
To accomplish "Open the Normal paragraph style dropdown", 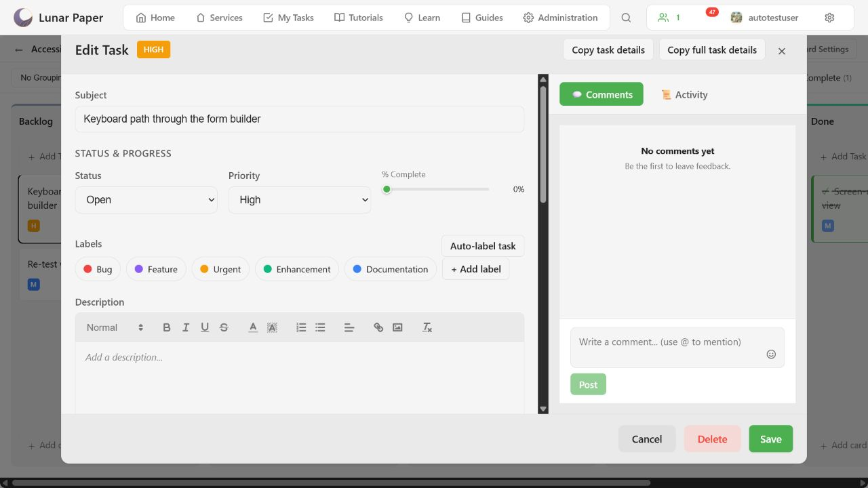I will pyautogui.click(x=115, y=327).
